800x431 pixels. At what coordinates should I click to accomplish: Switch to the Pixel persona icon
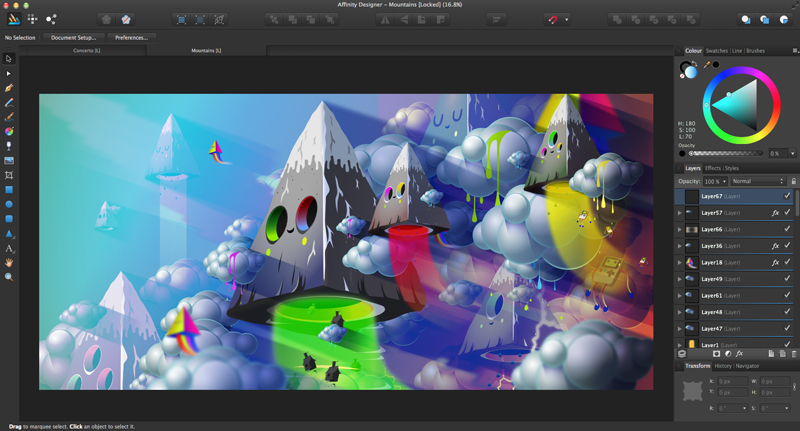pos(32,19)
